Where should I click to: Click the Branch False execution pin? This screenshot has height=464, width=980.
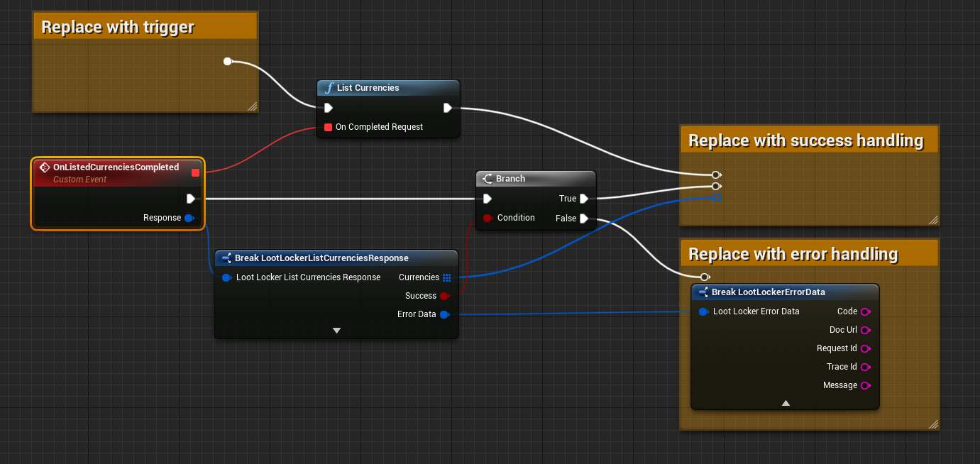(583, 219)
